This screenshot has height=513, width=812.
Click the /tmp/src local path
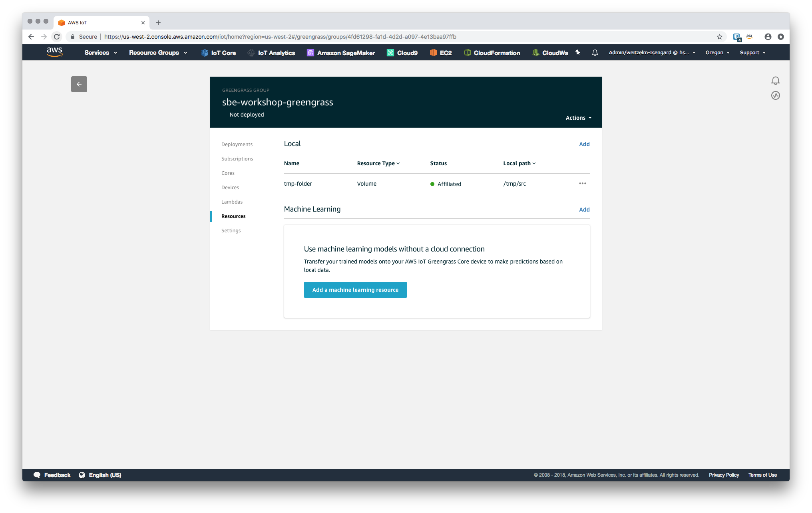(x=514, y=184)
